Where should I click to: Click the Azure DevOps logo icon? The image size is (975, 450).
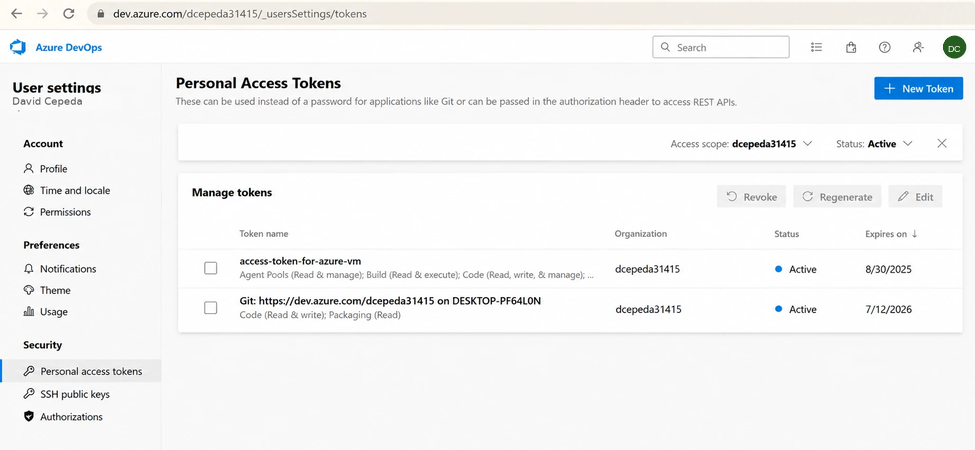point(17,47)
